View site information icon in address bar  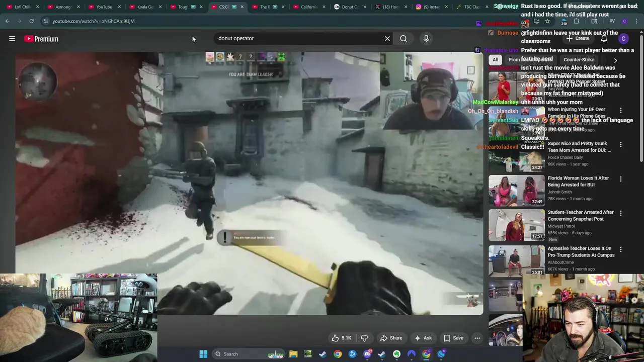[46, 21]
